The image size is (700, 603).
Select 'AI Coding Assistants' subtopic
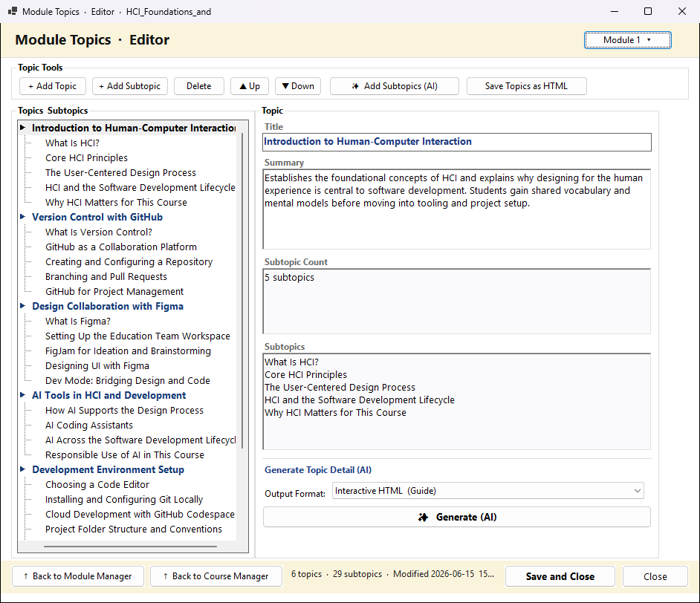(x=89, y=426)
